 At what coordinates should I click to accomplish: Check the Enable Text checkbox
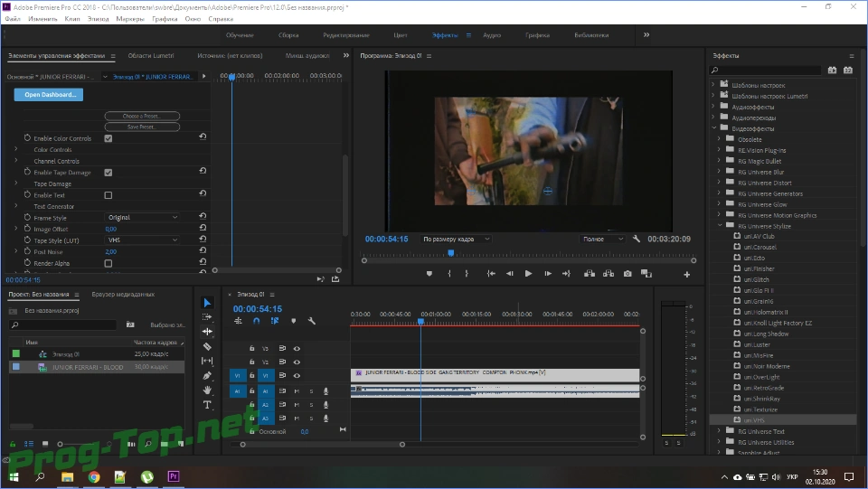coord(108,195)
